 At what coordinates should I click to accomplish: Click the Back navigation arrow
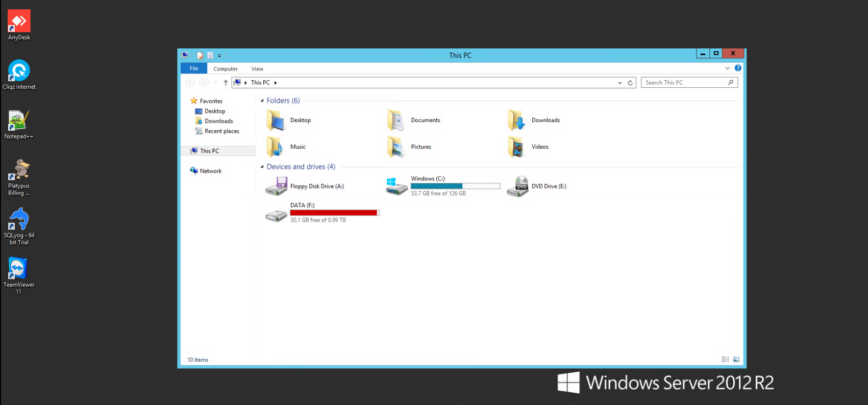coord(190,83)
